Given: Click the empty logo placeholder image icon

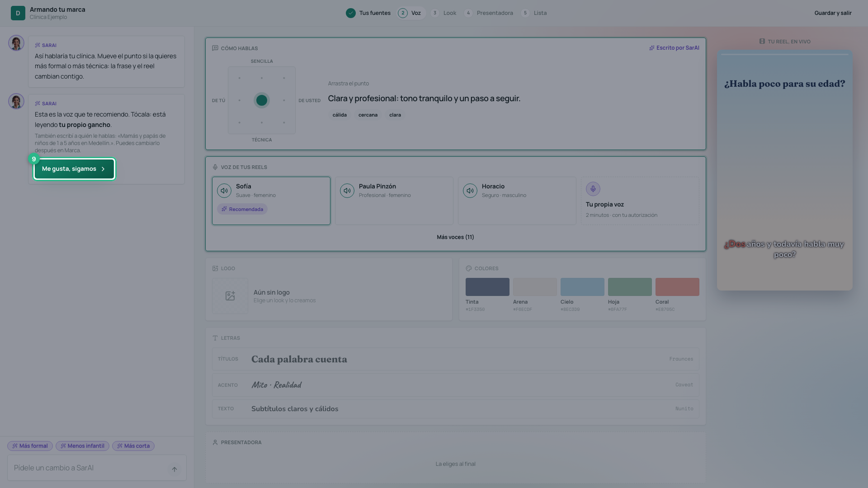Looking at the screenshot, I should click(230, 296).
